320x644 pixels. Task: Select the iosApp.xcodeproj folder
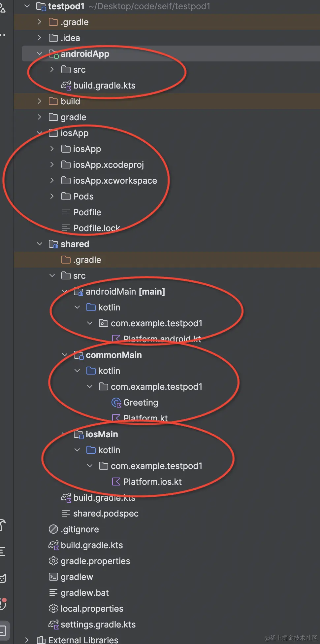(x=108, y=165)
